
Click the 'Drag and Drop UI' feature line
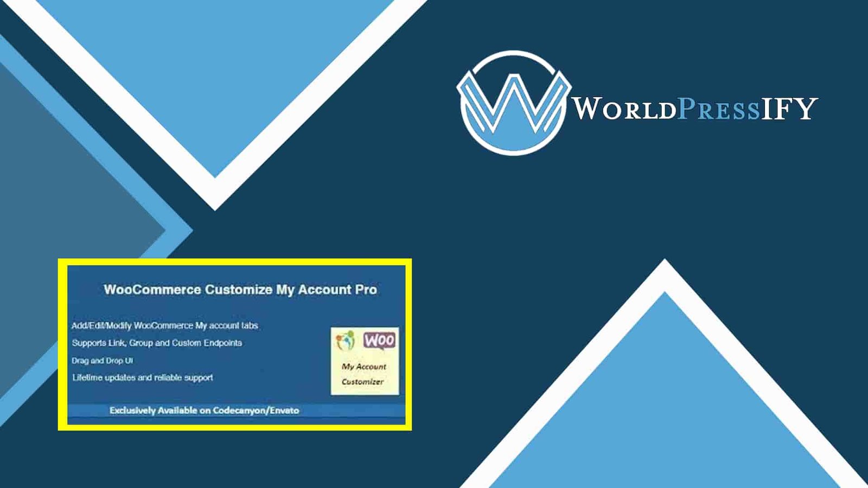[x=102, y=361]
